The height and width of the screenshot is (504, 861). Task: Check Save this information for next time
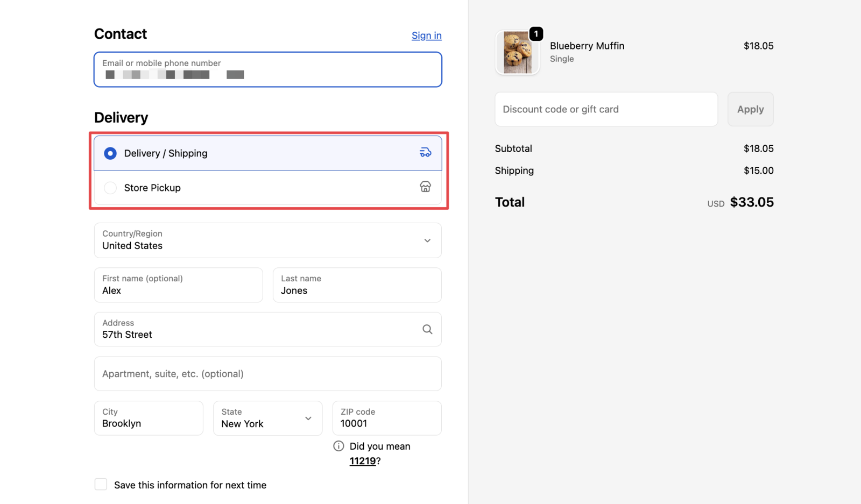(101, 484)
